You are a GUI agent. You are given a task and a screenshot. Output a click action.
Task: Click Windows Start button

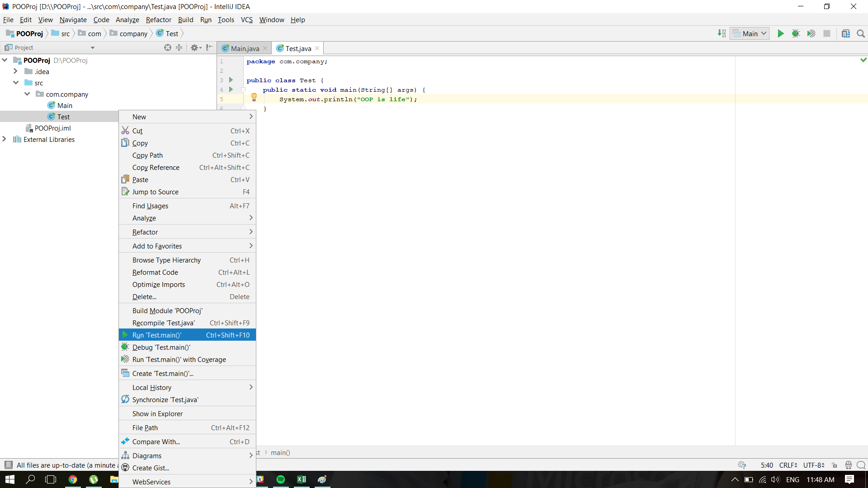coord(10,479)
